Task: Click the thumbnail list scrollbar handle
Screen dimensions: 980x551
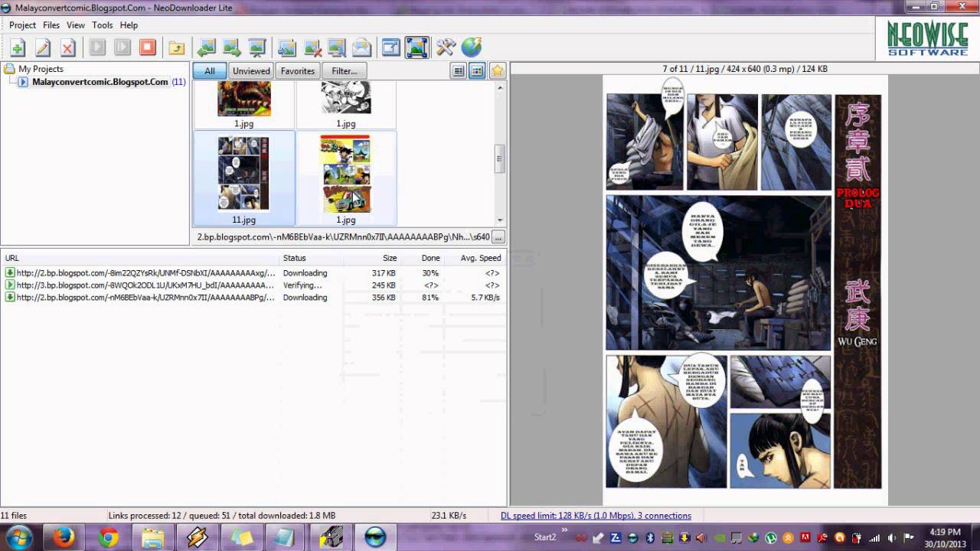Action: [500, 159]
